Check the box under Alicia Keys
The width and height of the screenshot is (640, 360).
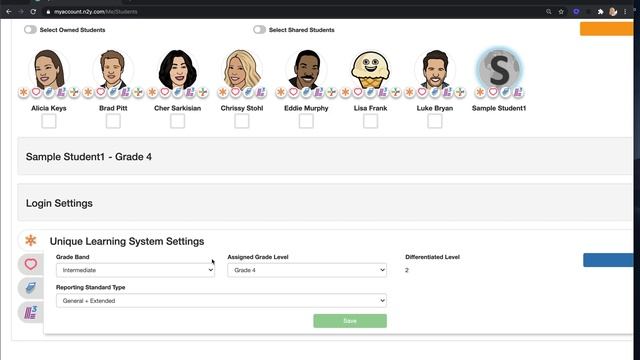(x=49, y=121)
